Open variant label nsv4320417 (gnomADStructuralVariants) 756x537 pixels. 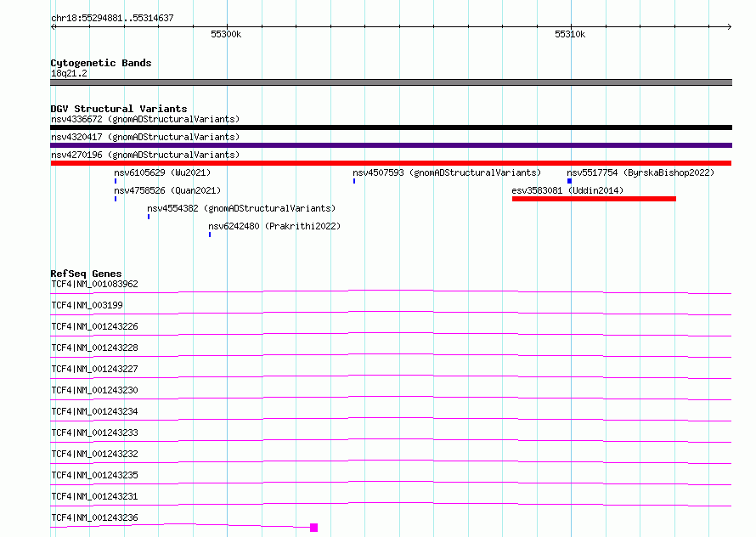(145, 137)
